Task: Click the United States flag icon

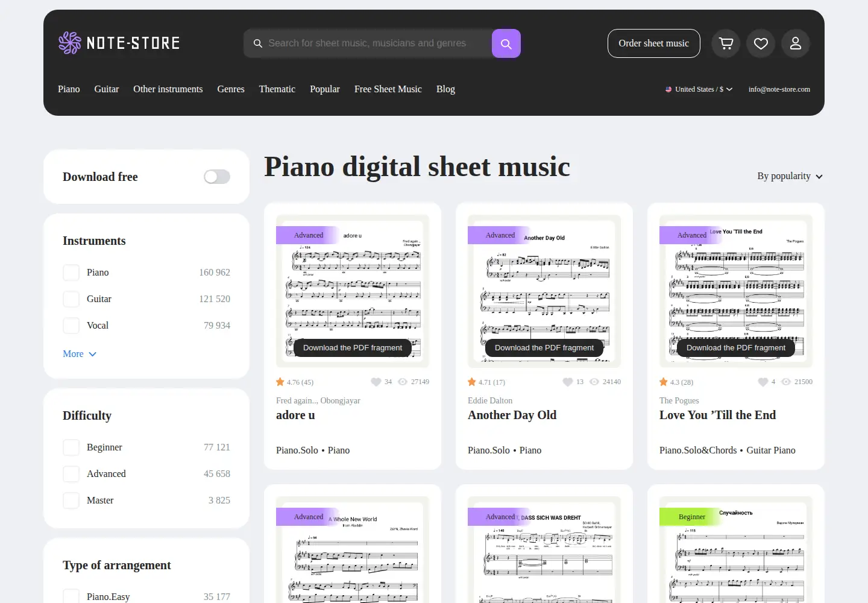Action: 668,89
